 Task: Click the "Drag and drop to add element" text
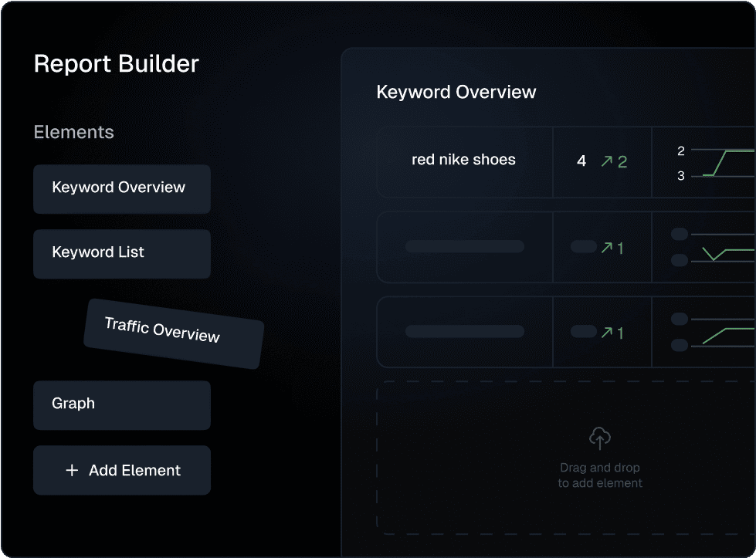click(x=600, y=475)
